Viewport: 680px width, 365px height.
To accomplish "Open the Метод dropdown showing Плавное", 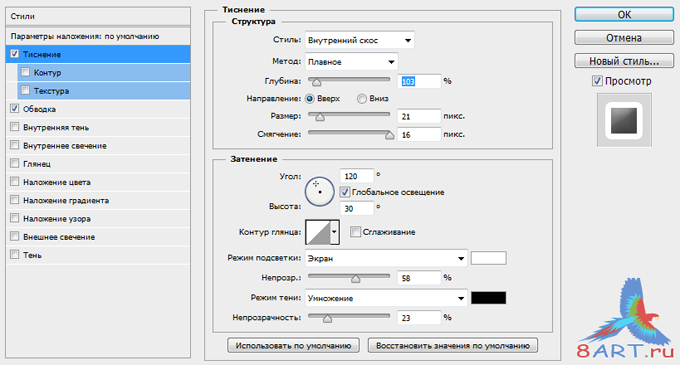I will pyautogui.click(x=351, y=62).
